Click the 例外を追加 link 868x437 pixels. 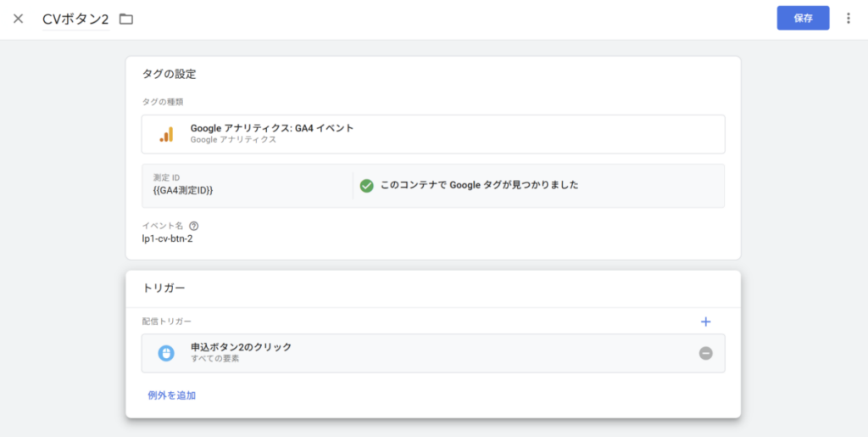pos(171,395)
